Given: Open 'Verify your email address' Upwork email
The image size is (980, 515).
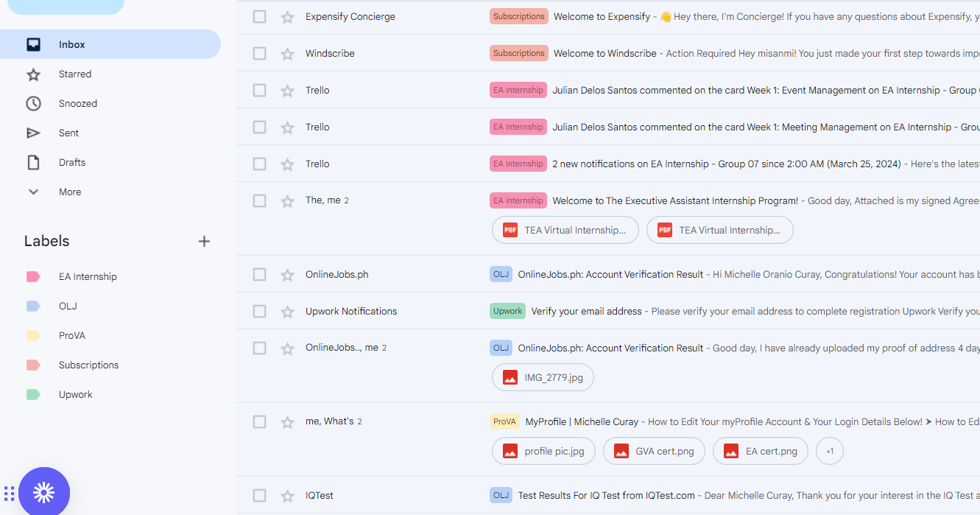Looking at the screenshot, I should tap(607, 311).
